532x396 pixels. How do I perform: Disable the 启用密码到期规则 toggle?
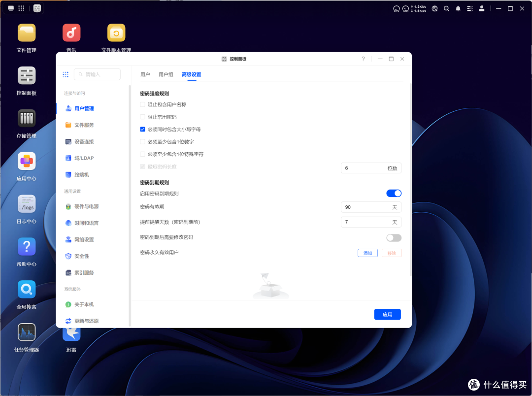[394, 194]
